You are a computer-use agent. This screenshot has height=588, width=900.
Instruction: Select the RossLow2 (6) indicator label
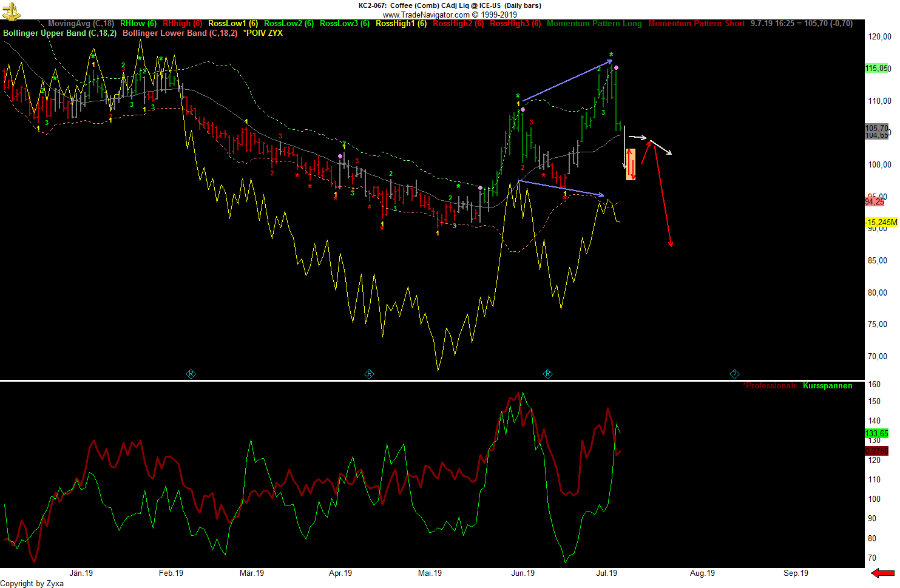[x=289, y=24]
